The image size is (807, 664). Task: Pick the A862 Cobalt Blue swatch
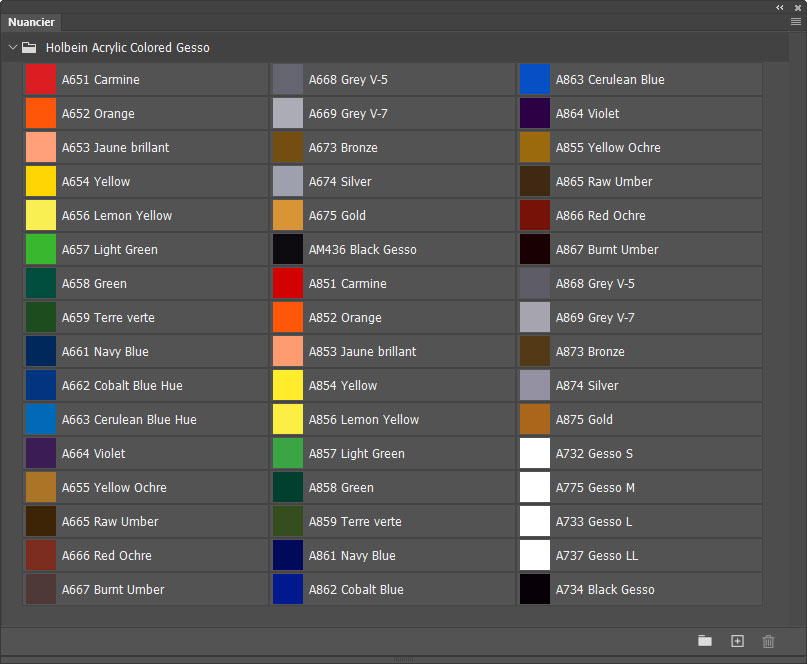point(288,590)
